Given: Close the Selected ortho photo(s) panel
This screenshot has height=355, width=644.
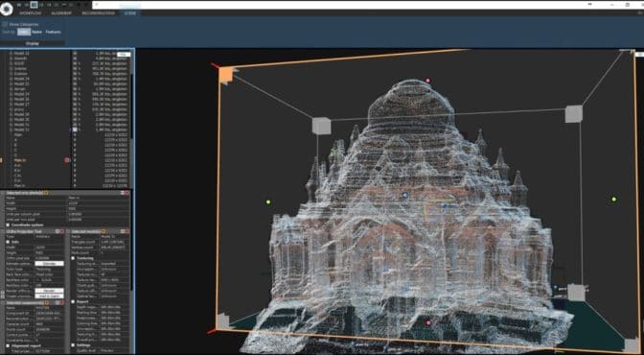Looking at the screenshot, I should [x=127, y=193].
